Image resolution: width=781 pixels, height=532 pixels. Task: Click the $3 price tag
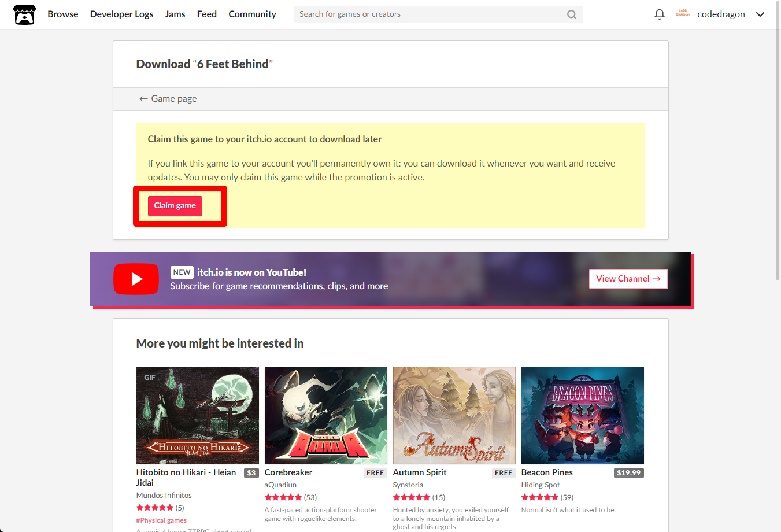click(x=251, y=473)
